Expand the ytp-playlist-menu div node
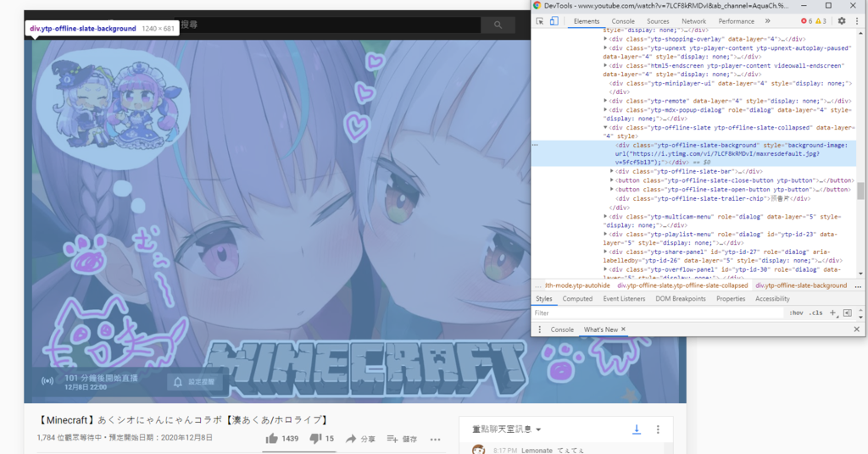The image size is (868, 454). coord(605,235)
